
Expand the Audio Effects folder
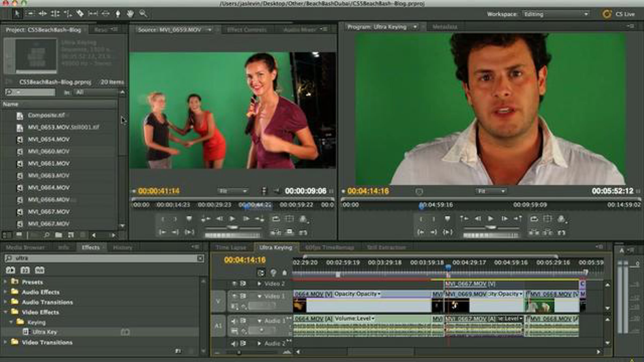click(5, 292)
